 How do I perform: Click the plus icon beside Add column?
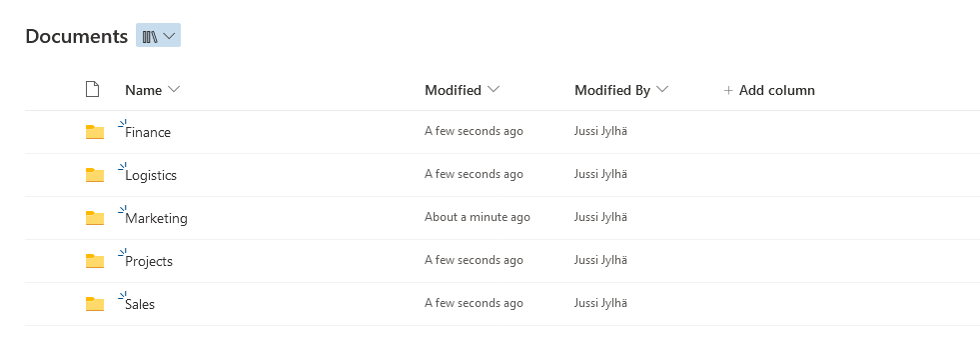click(728, 91)
